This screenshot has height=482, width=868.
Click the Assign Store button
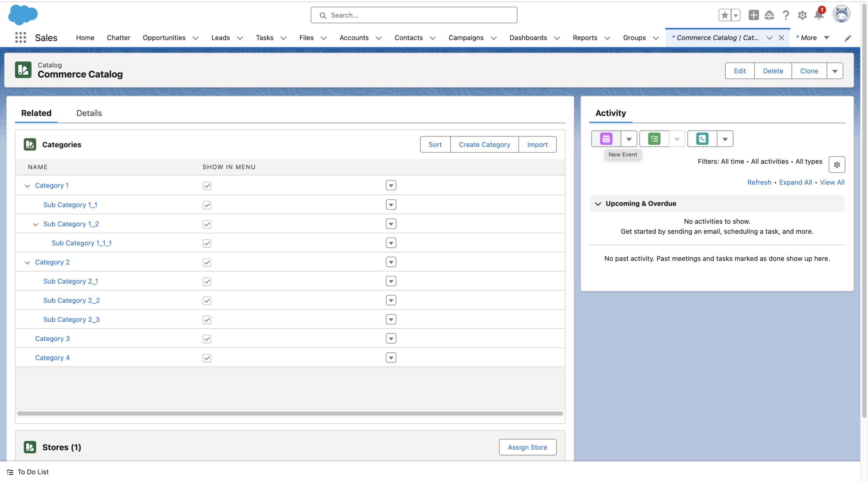[x=527, y=447]
